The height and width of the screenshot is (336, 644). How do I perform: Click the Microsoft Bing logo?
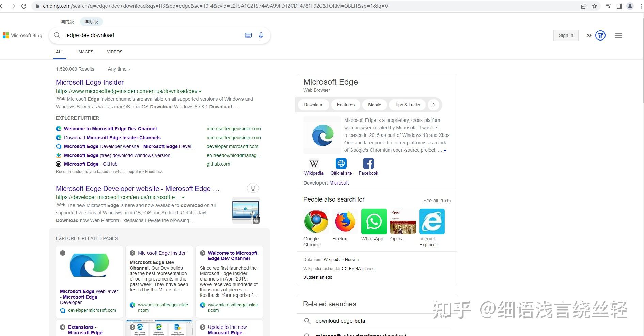22,35
